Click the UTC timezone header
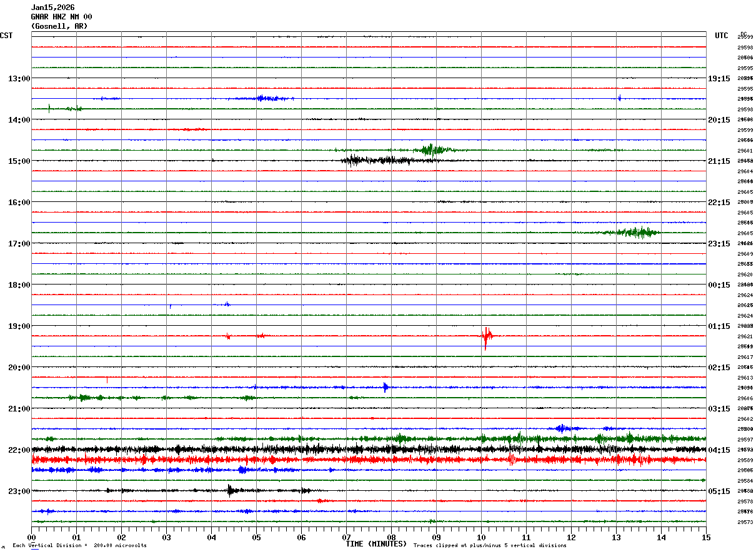The image size is (756, 554). (x=722, y=36)
